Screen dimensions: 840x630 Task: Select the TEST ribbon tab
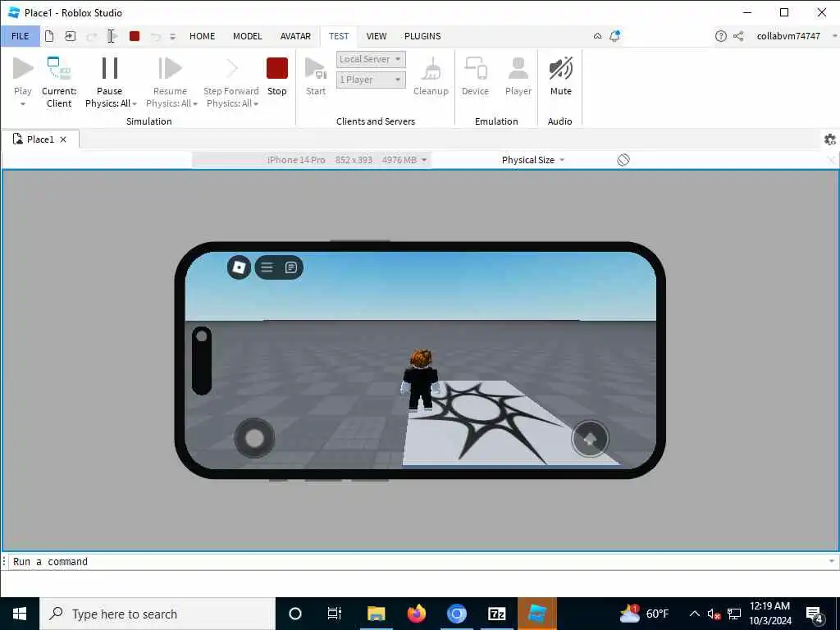point(339,36)
